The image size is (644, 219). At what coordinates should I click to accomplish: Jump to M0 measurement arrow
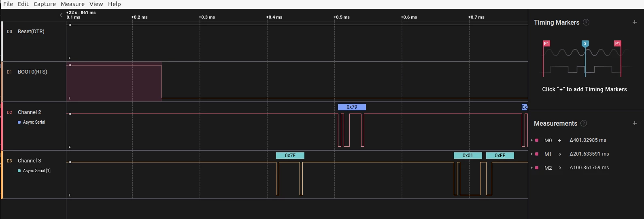(x=559, y=140)
